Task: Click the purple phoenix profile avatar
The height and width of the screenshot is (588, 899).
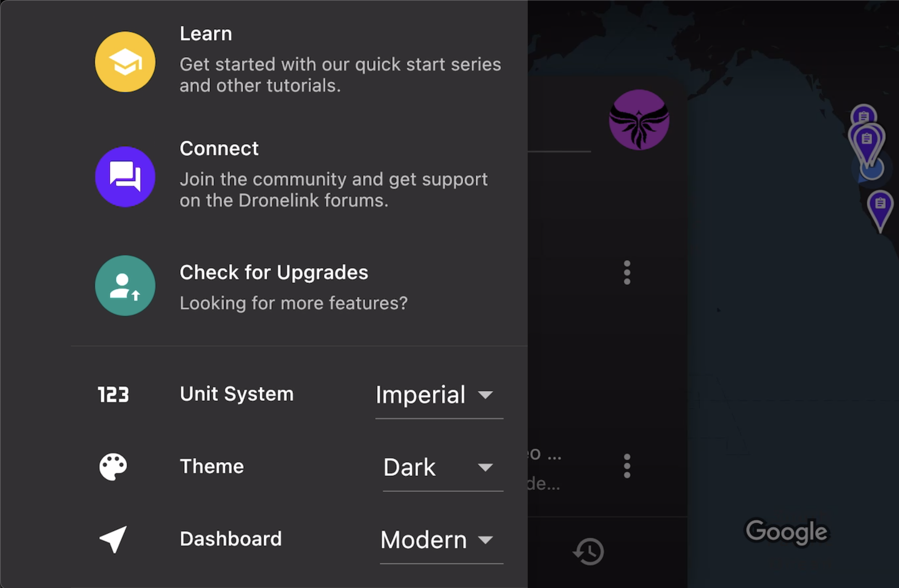Action: coord(639,120)
